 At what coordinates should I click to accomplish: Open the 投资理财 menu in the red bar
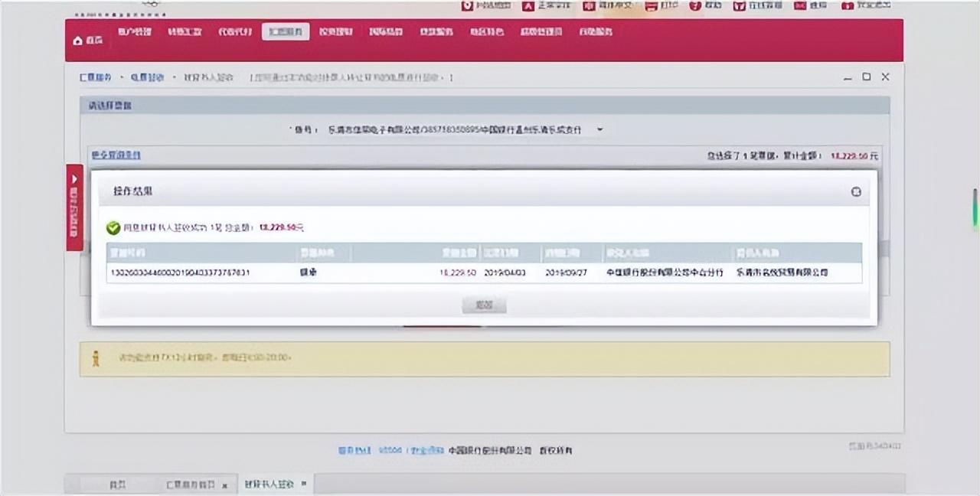(335, 32)
